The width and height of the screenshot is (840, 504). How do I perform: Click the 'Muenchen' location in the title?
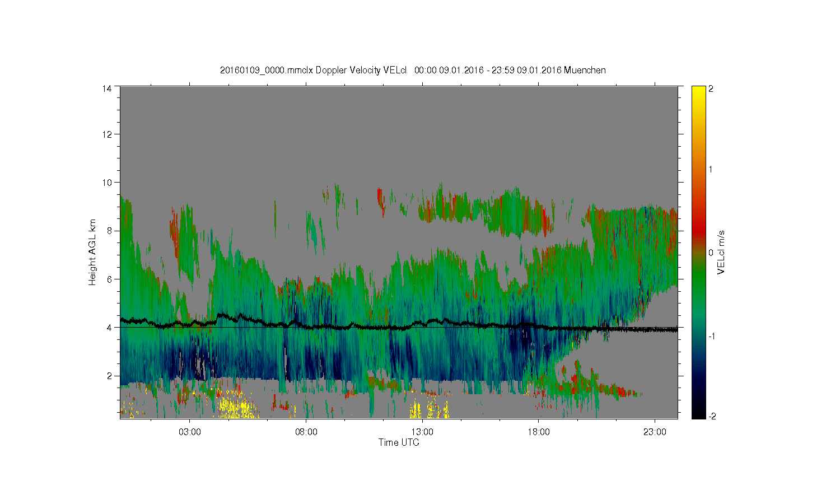585,70
